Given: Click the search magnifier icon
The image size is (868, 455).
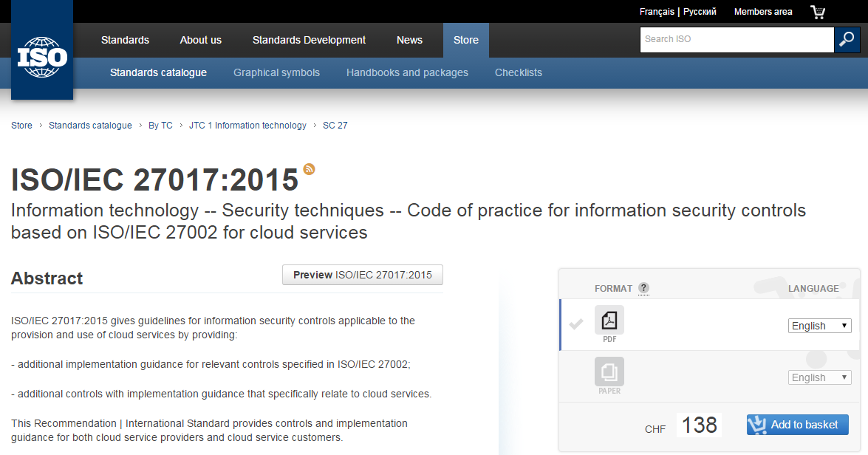Looking at the screenshot, I should [x=847, y=39].
